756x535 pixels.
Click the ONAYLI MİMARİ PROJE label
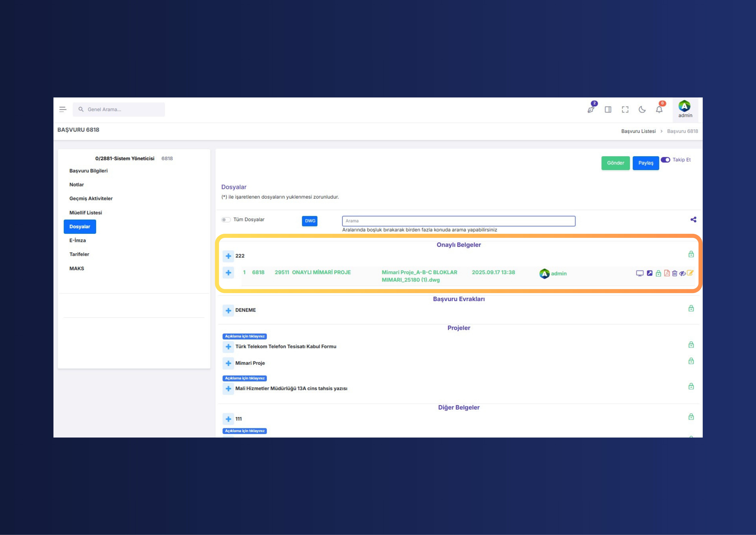[x=321, y=272]
